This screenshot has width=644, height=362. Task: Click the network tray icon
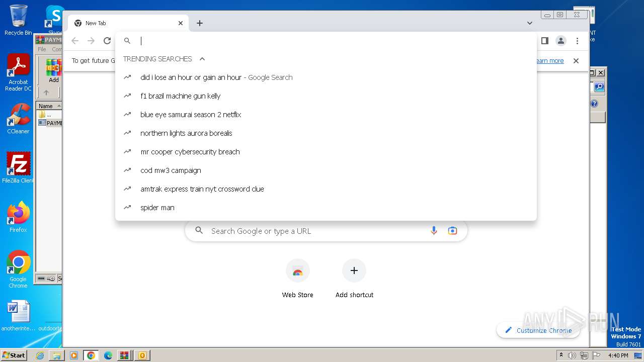pos(584,355)
